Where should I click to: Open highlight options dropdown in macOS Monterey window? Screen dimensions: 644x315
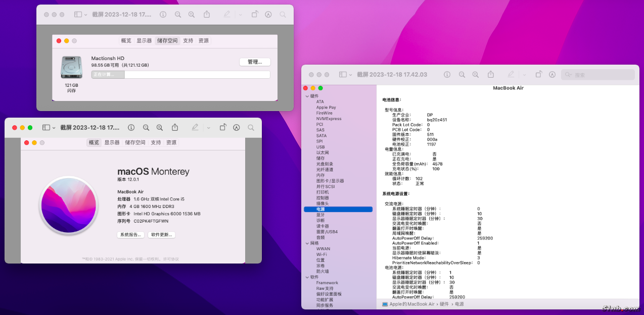point(208,128)
